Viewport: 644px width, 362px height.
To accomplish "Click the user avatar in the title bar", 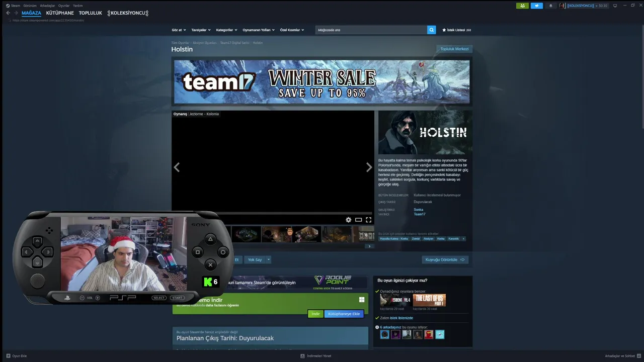I will pos(562,6).
